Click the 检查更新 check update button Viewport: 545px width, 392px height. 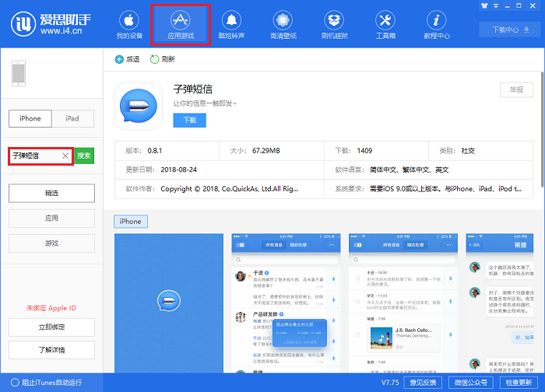pyautogui.click(x=519, y=383)
